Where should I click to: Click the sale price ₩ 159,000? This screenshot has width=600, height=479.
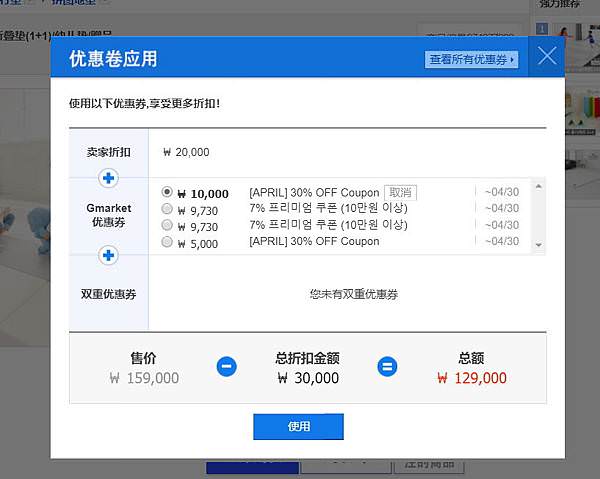(x=144, y=378)
